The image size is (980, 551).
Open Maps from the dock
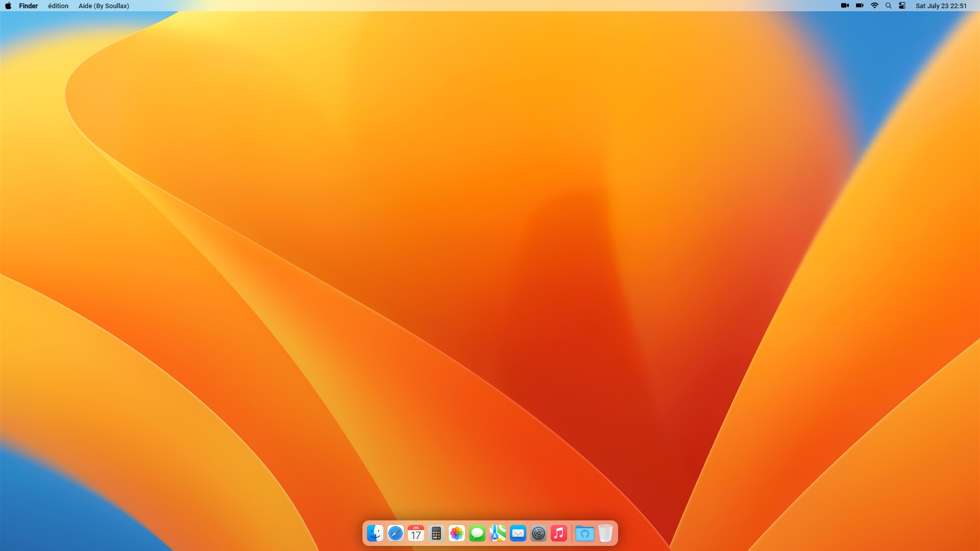(x=498, y=533)
